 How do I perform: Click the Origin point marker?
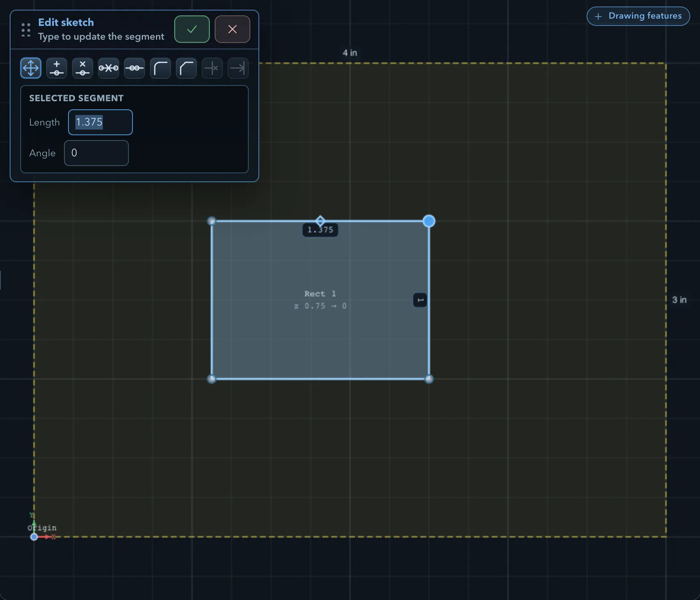tap(34, 537)
